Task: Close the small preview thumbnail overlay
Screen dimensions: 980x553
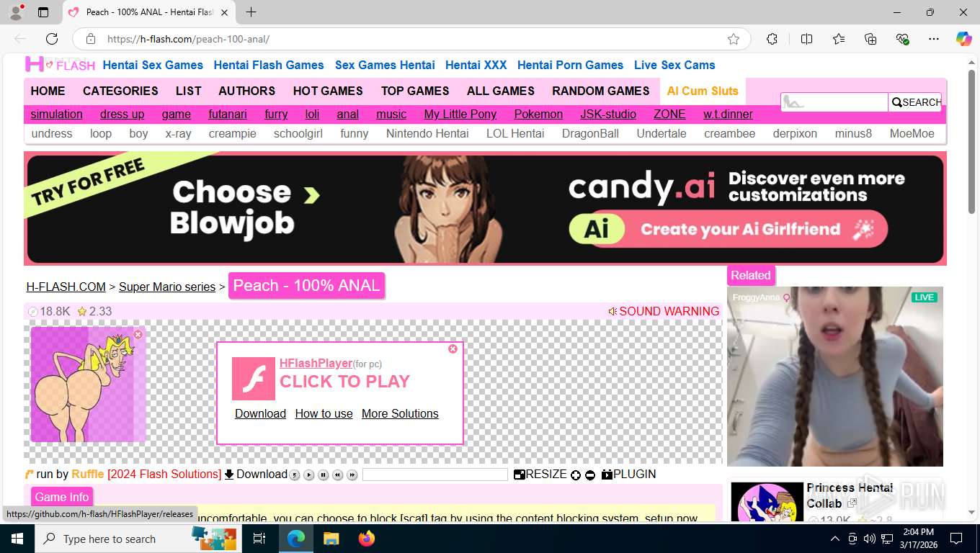Action: click(x=138, y=334)
